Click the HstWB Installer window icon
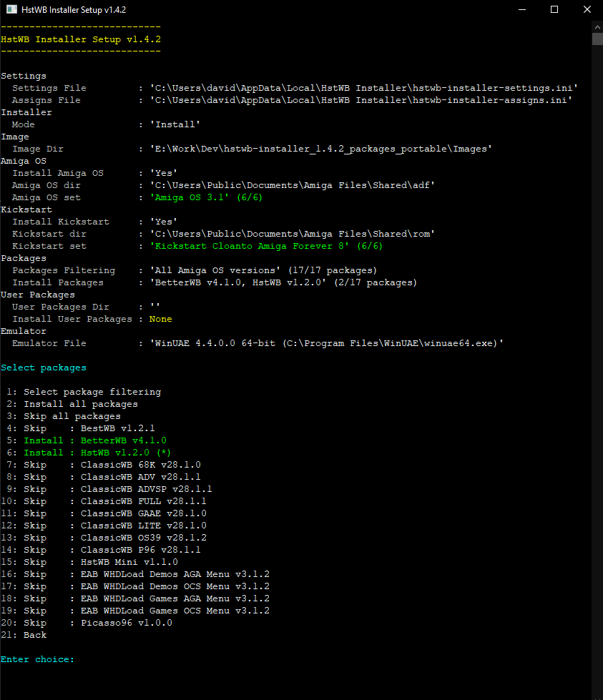The height and width of the screenshot is (700, 603). click(11, 9)
